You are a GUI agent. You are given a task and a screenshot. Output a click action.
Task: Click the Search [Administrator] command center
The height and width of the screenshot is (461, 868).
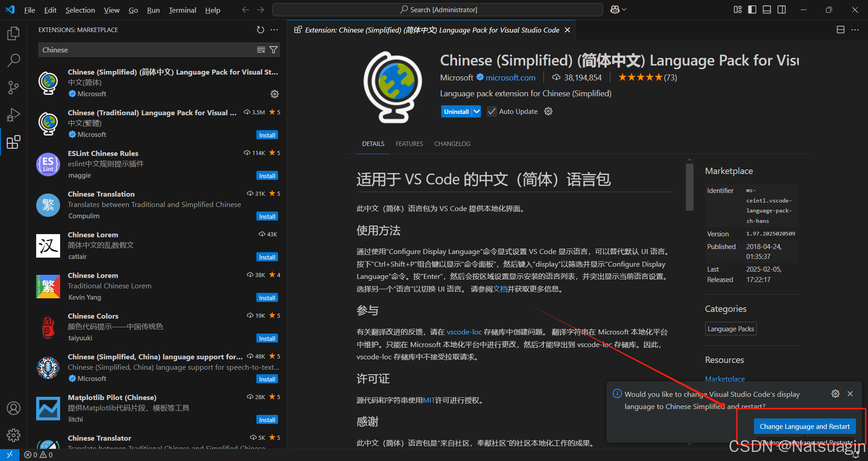click(438, 9)
